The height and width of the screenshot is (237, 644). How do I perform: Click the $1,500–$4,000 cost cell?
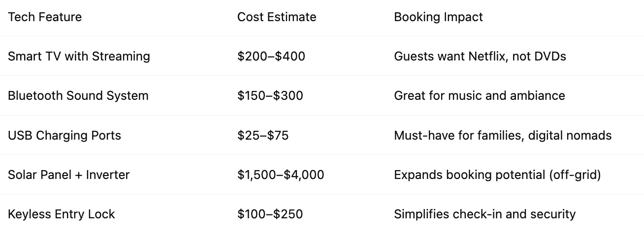[281, 175]
